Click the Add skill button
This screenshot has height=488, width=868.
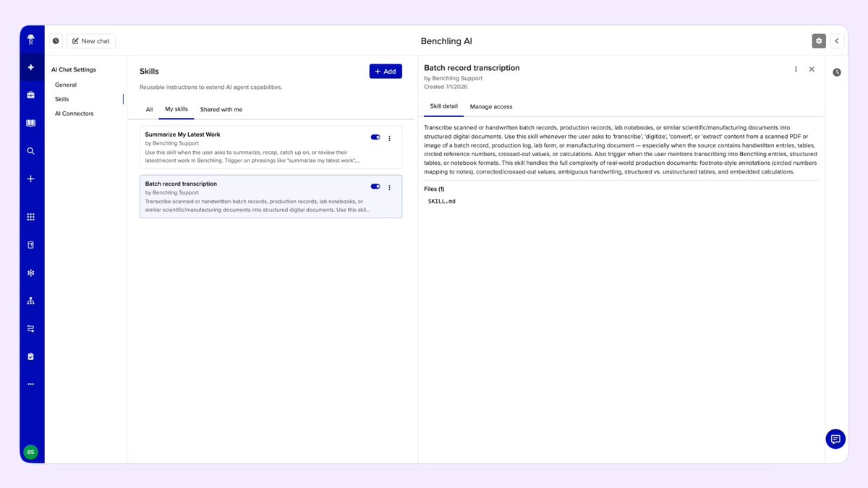click(x=386, y=71)
